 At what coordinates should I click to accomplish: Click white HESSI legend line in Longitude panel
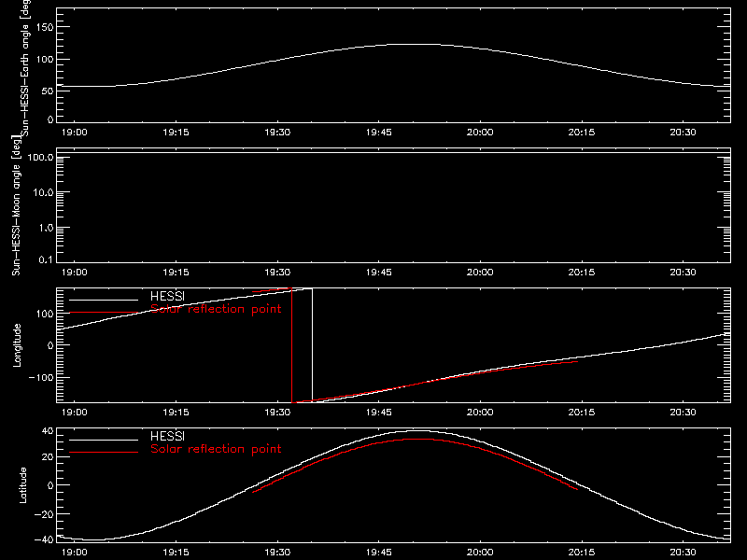click(x=104, y=300)
